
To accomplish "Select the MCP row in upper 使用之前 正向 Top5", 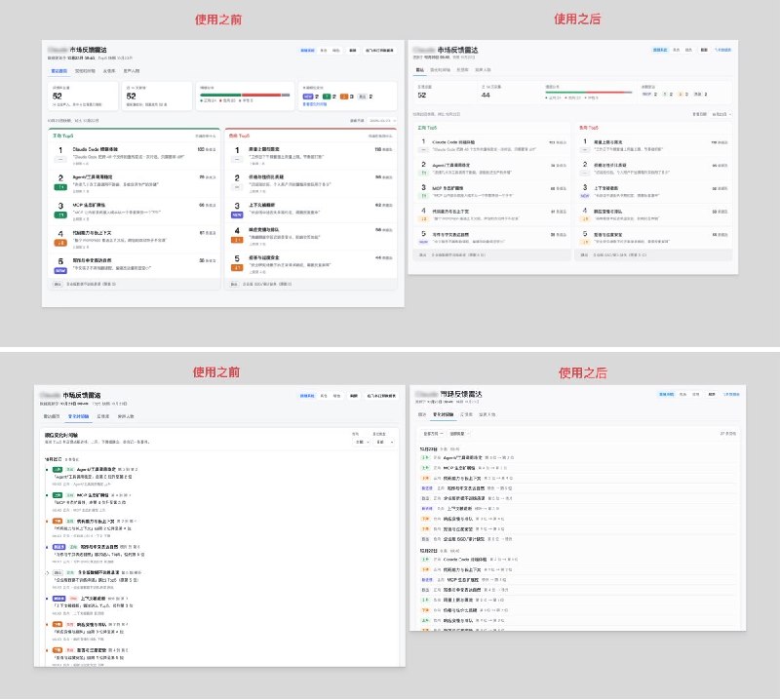I will (135, 211).
